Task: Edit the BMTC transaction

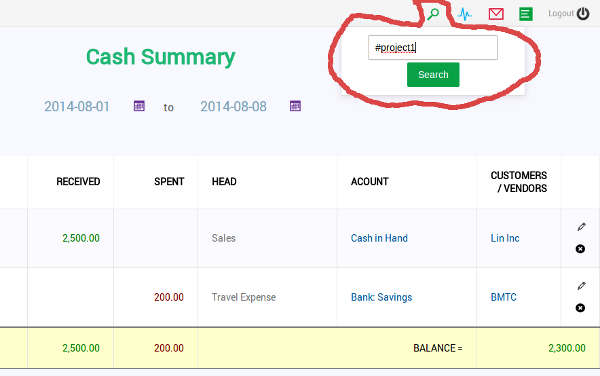Action: click(581, 286)
